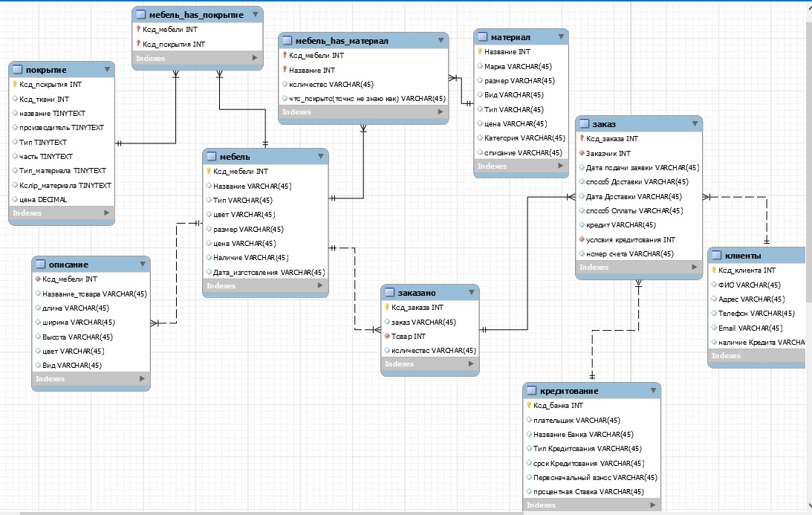Image resolution: width=812 pixels, height=515 pixels.
Task: Click the red diamond beside Товар INT
Action: (x=387, y=336)
